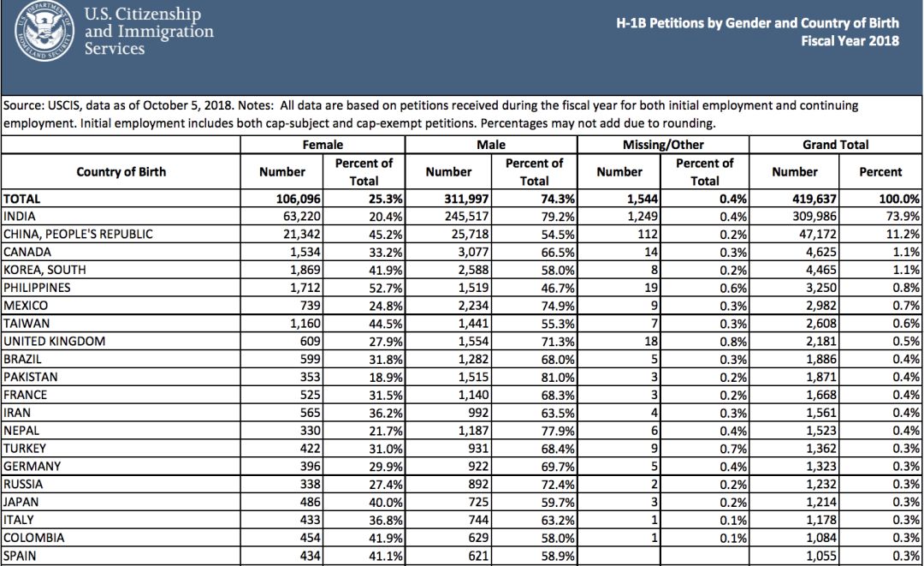Select the GERMANY row label

click(32, 466)
